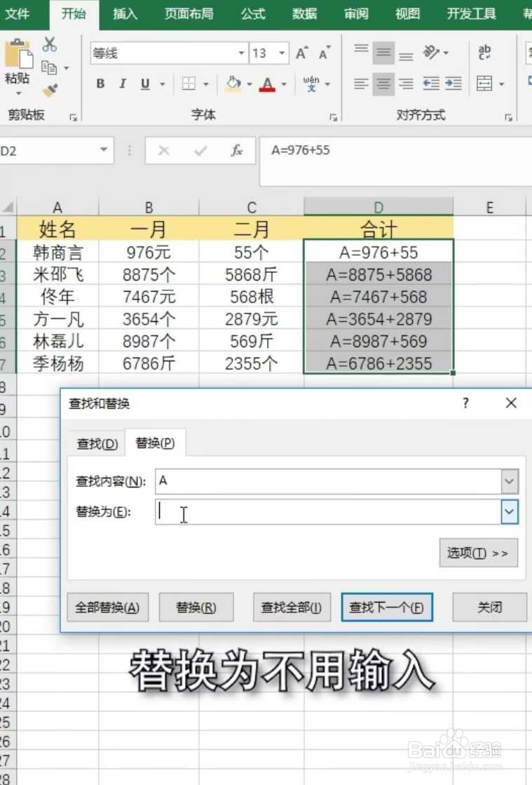Click the select-all corner triangle
The width and height of the screenshot is (532, 785).
(8, 207)
